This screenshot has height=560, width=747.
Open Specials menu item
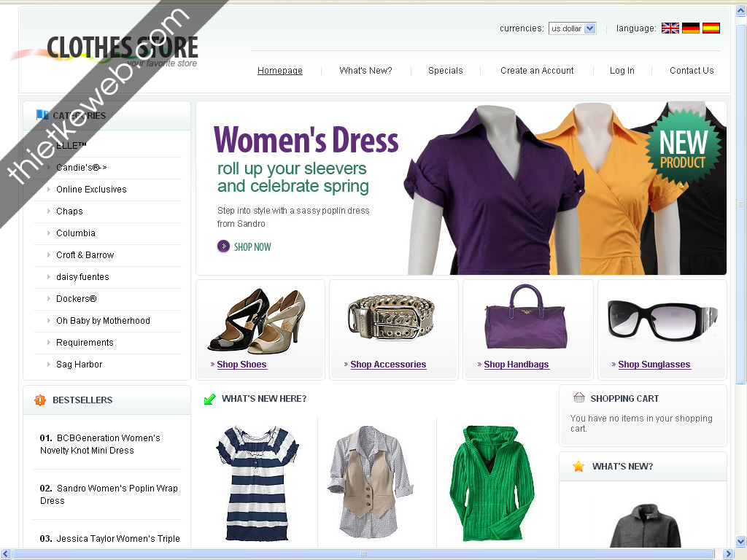click(446, 71)
